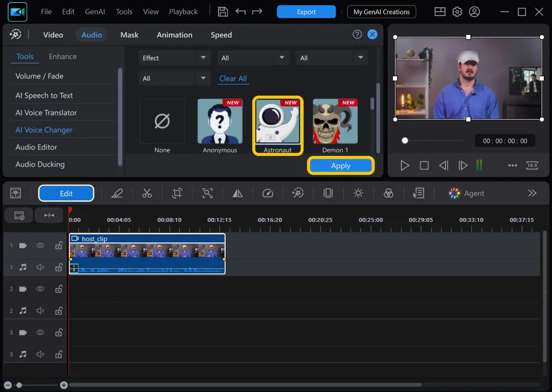Screen dimensions: 552x392
Task: Click the pen drawing tool icon
Action: pyautogui.click(x=117, y=193)
